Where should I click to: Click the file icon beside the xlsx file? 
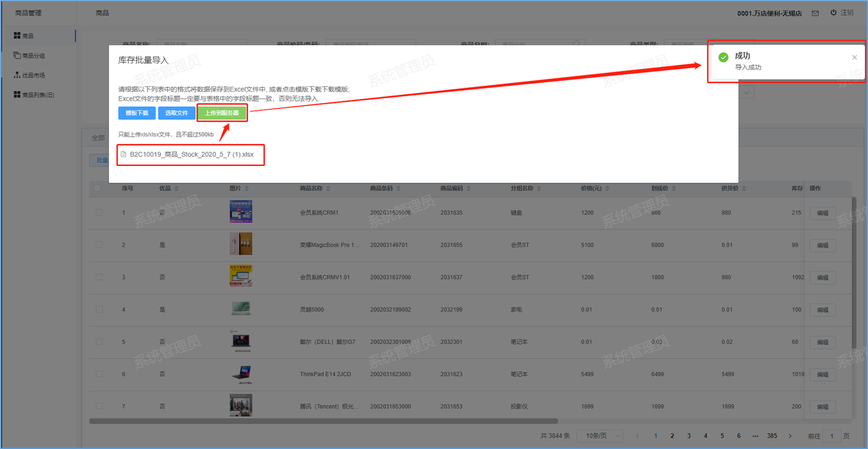coord(123,155)
